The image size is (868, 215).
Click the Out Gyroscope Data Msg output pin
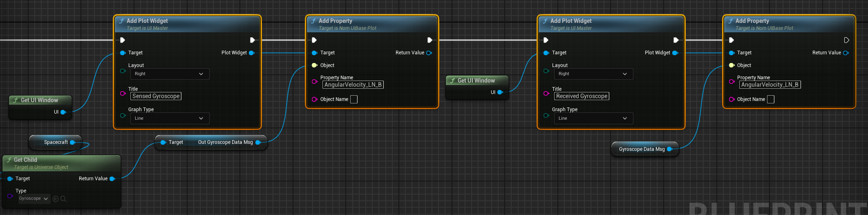[x=258, y=142]
